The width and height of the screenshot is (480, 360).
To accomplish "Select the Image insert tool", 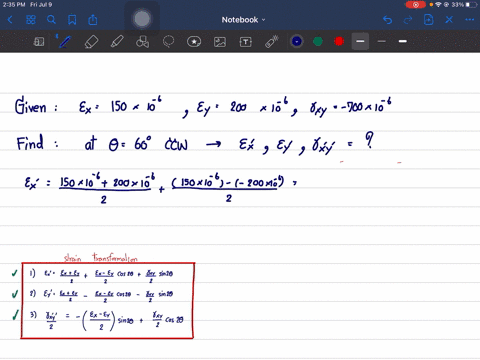I will (220, 42).
